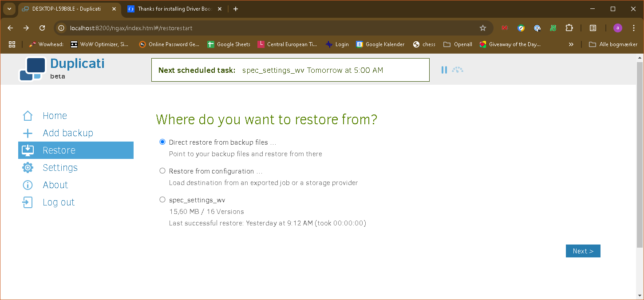This screenshot has width=644, height=300.
Task: Click the Next scheduled task status box
Action: point(290,70)
